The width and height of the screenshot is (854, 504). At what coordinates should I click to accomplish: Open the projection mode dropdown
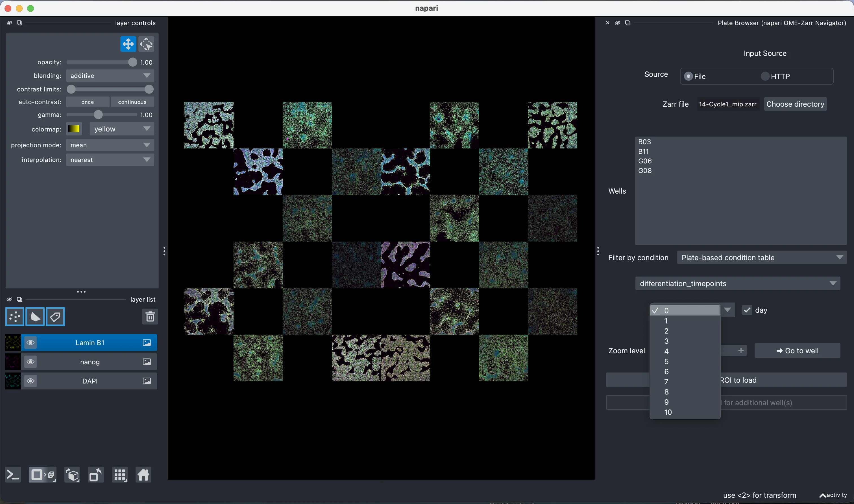[x=110, y=145]
